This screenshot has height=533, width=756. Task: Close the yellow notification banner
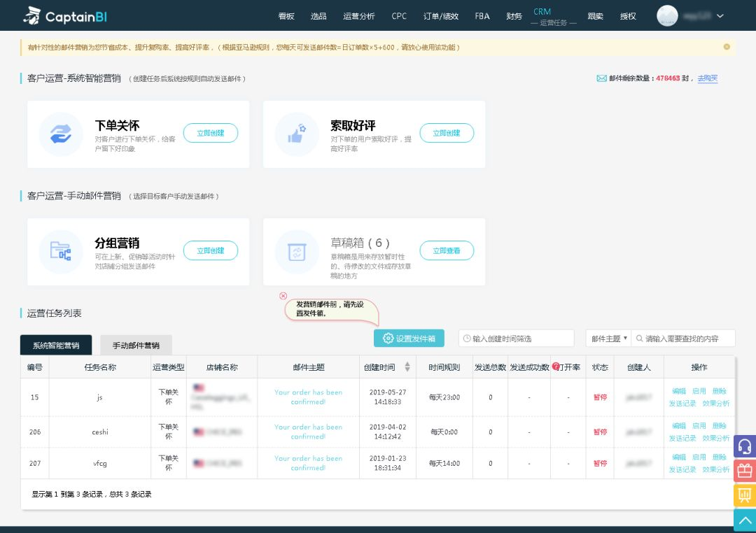point(727,47)
